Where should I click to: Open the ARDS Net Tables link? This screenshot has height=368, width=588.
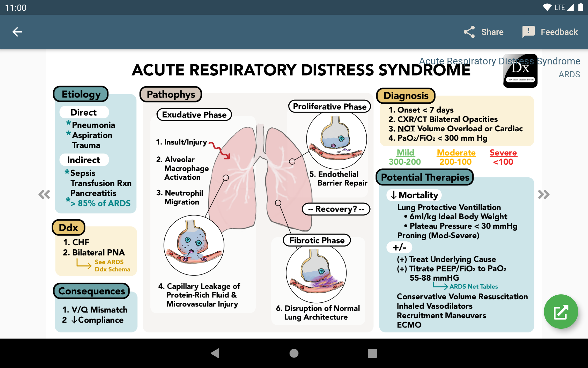(473, 286)
